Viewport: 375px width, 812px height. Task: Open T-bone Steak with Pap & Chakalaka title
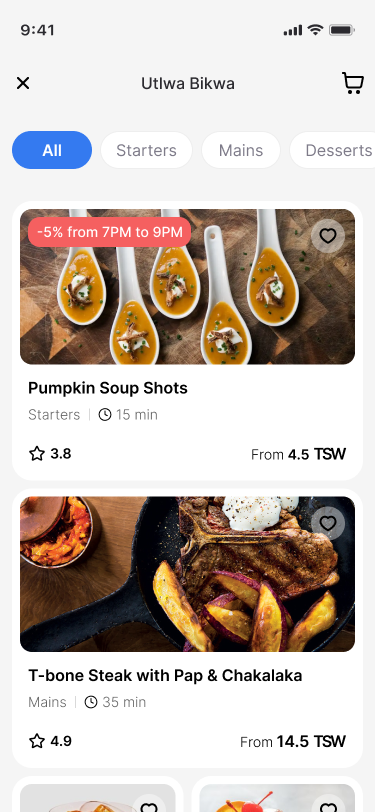[165, 675]
